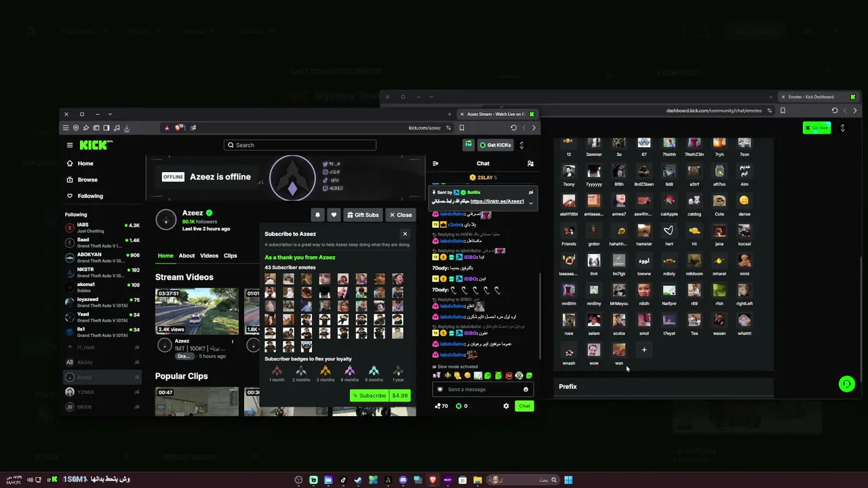Click the green Chat send button
The height and width of the screenshot is (488, 868).
point(524,406)
